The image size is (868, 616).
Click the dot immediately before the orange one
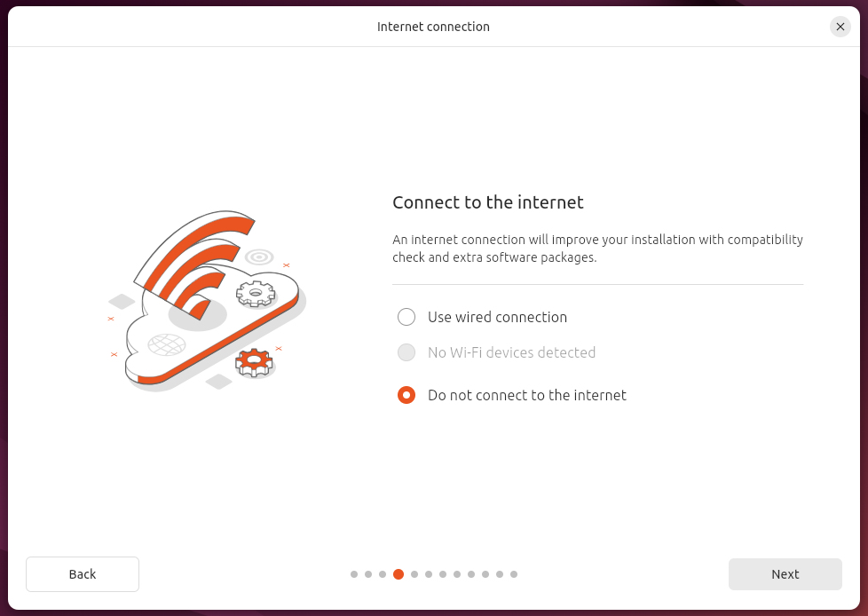click(383, 574)
